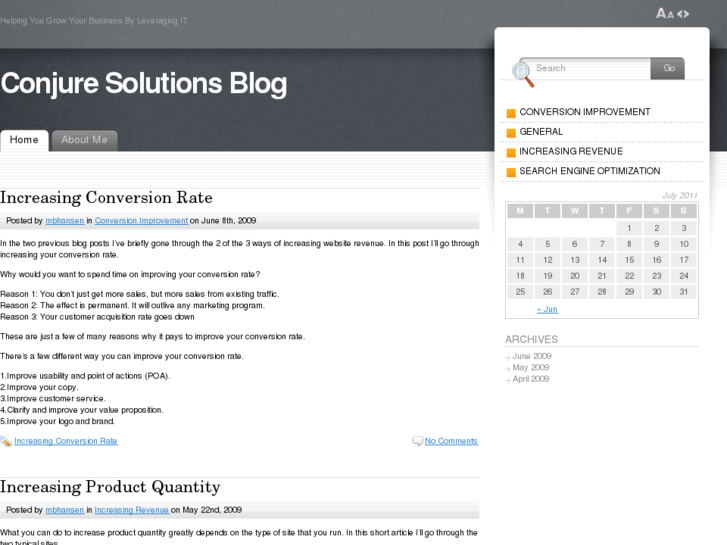The image size is (727, 545).
Task: Click the ARCHIVES heading
Action: pyautogui.click(x=531, y=340)
